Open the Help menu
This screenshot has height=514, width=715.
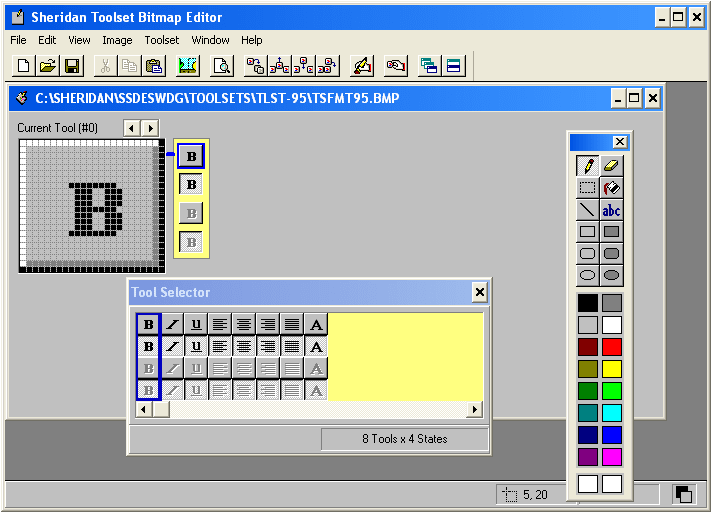(x=252, y=40)
